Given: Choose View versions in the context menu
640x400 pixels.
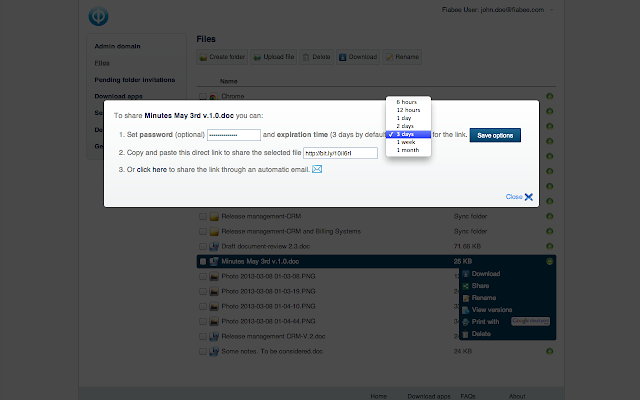Looking at the screenshot, I should (492, 310).
